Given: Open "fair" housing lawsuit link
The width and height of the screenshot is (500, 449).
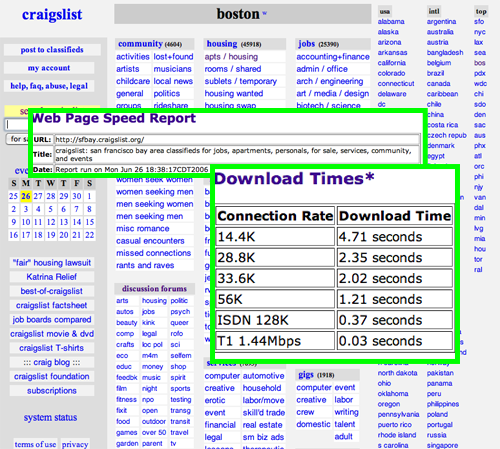Looking at the screenshot, I should click(x=52, y=263).
